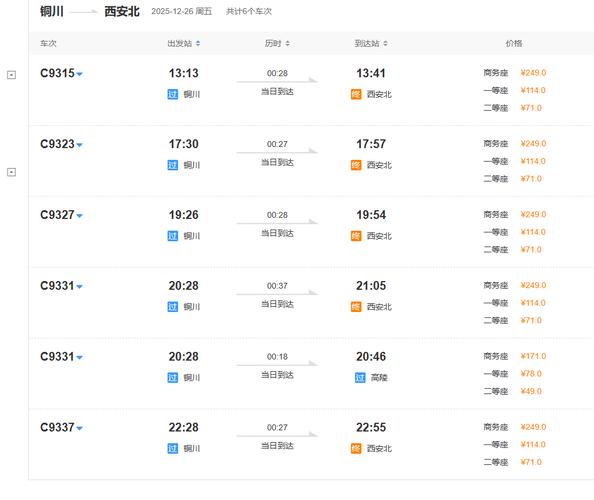Select departure time 13:13

click(184, 73)
